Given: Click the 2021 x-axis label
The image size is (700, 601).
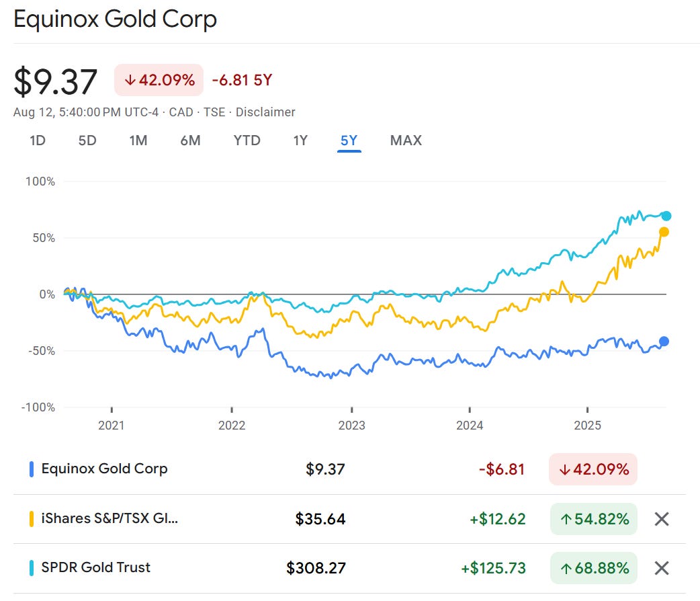Looking at the screenshot, I should pyautogui.click(x=111, y=425).
